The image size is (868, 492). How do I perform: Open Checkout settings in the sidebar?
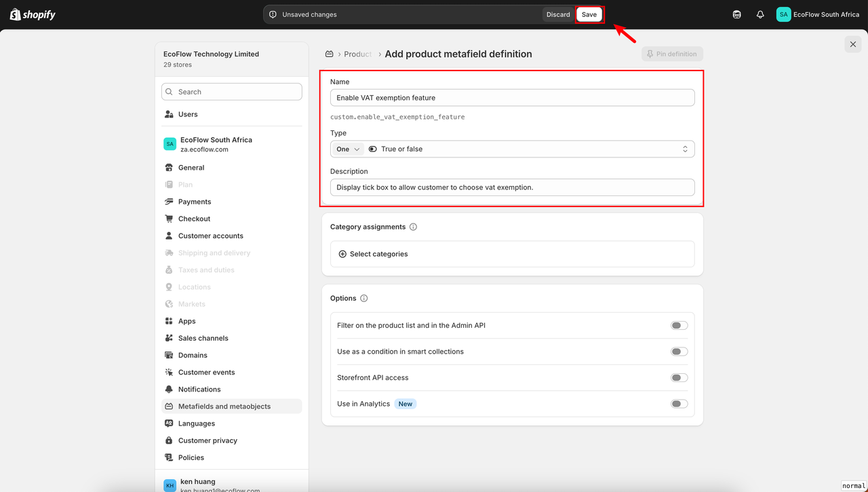tap(194, 219)
